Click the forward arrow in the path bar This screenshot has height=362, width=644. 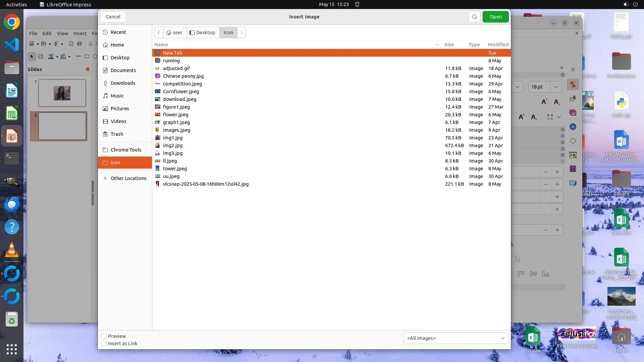(241, 33)
